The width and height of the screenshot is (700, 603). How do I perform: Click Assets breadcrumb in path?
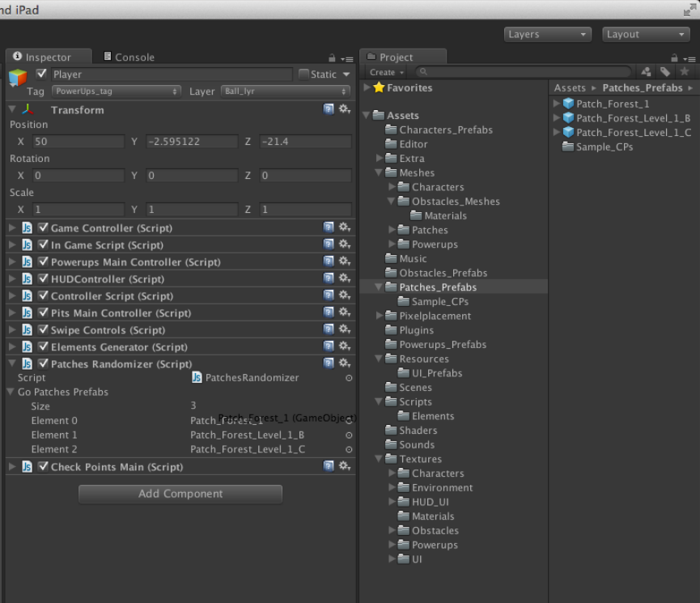click(x=570, y=88)
